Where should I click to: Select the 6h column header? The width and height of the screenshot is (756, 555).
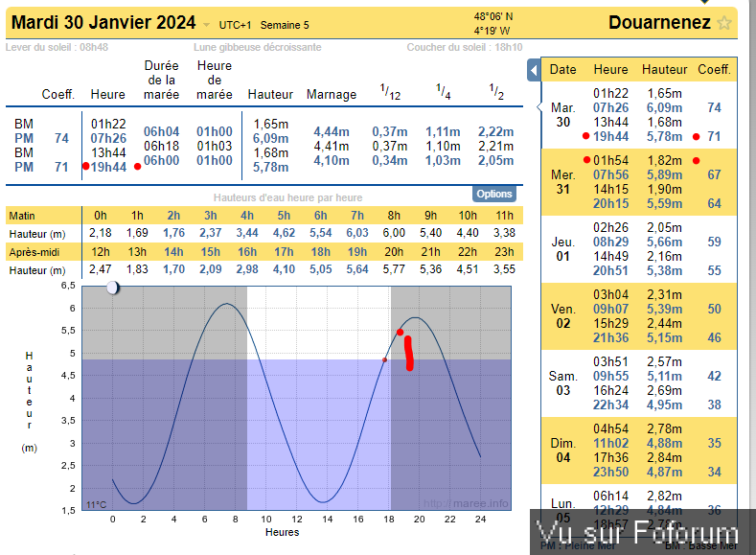(320, 216)
